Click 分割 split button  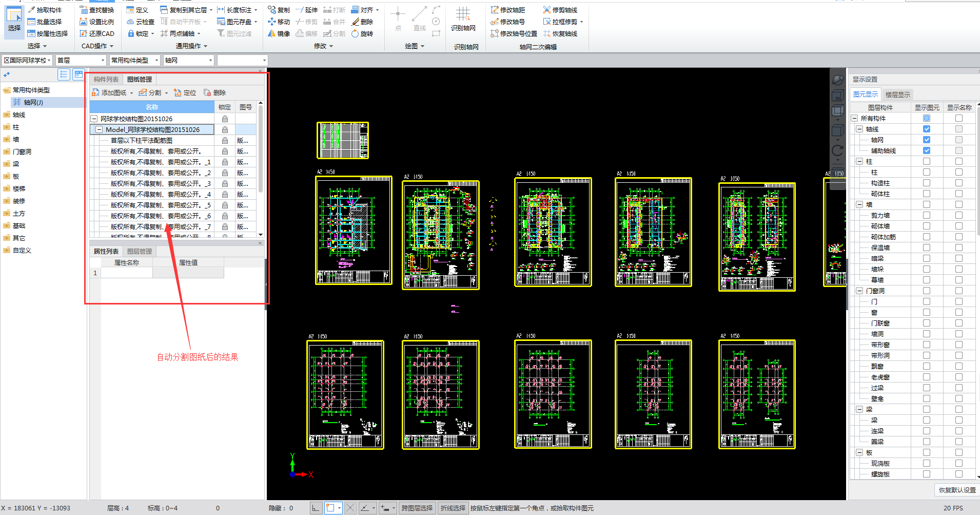(150, 92)
